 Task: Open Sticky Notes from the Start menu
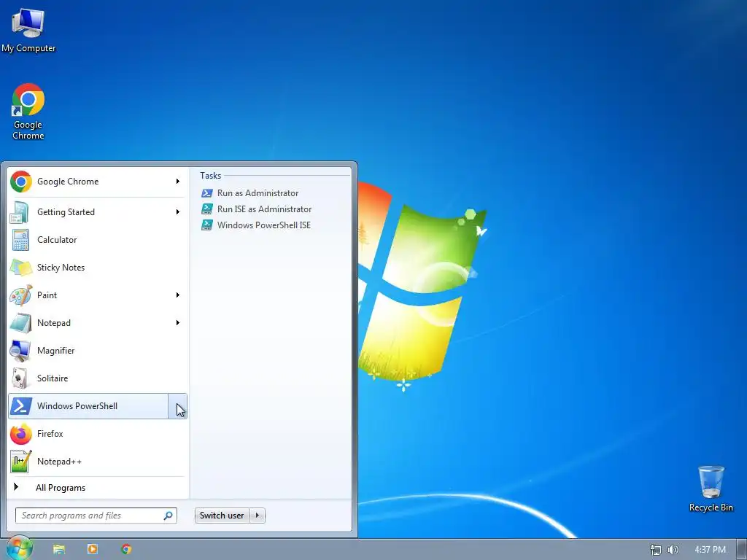point(98,268)
